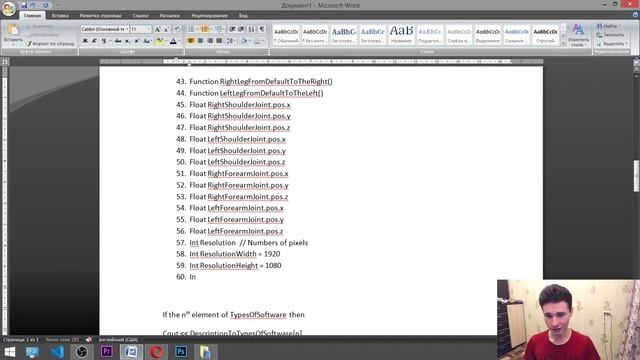The image size is (640, 360).
Task: Click Изменить стили (Change Styles)
Action: click(578, 35)
